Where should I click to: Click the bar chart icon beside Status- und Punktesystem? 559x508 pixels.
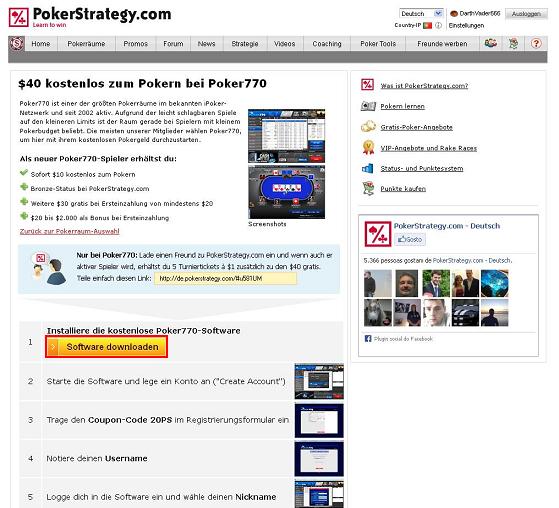[368, 168]
